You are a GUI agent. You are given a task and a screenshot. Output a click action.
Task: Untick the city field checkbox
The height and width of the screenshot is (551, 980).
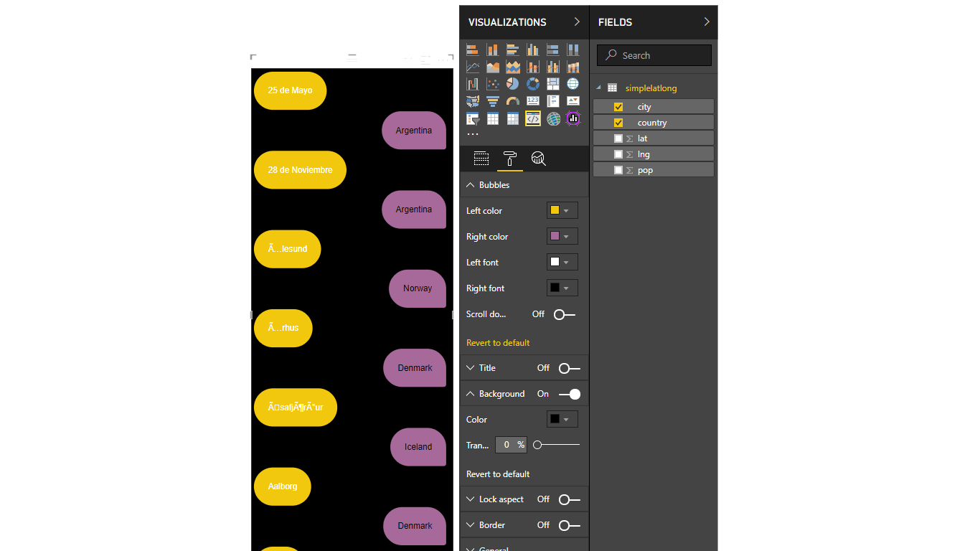pyautogui.click(x=618, y=107)
